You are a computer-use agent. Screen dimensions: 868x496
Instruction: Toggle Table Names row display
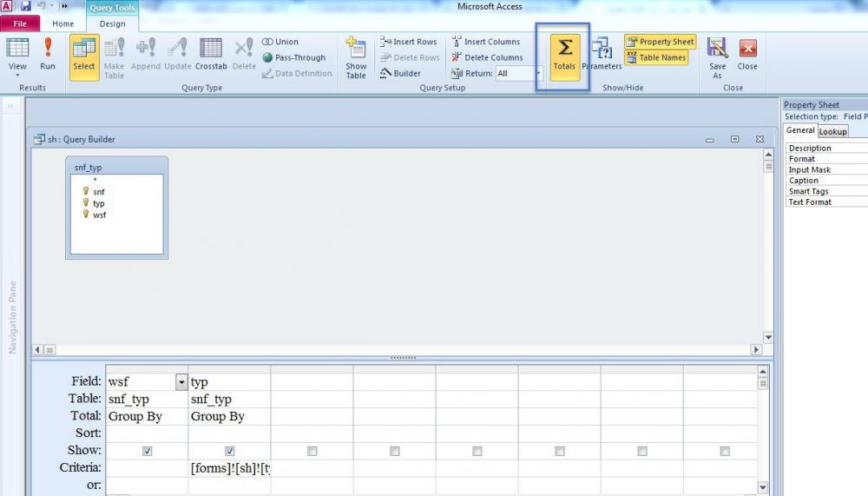(656, 57)
